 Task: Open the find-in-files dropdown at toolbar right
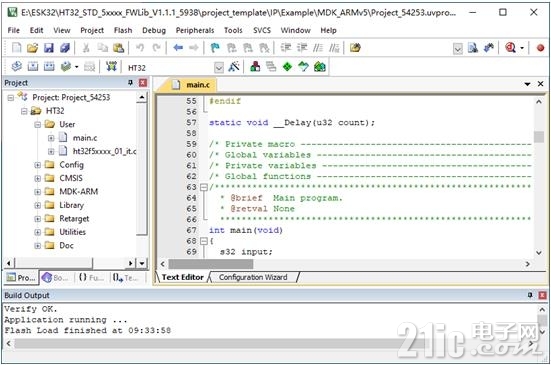[x=458, y=48]
